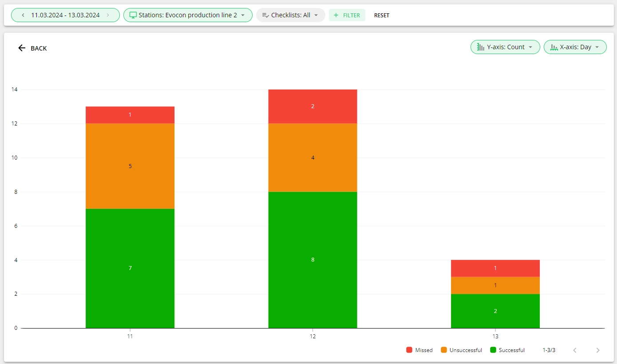
Task: Expand the Checklists: All dropdown arrow
Action: (316, 15)
